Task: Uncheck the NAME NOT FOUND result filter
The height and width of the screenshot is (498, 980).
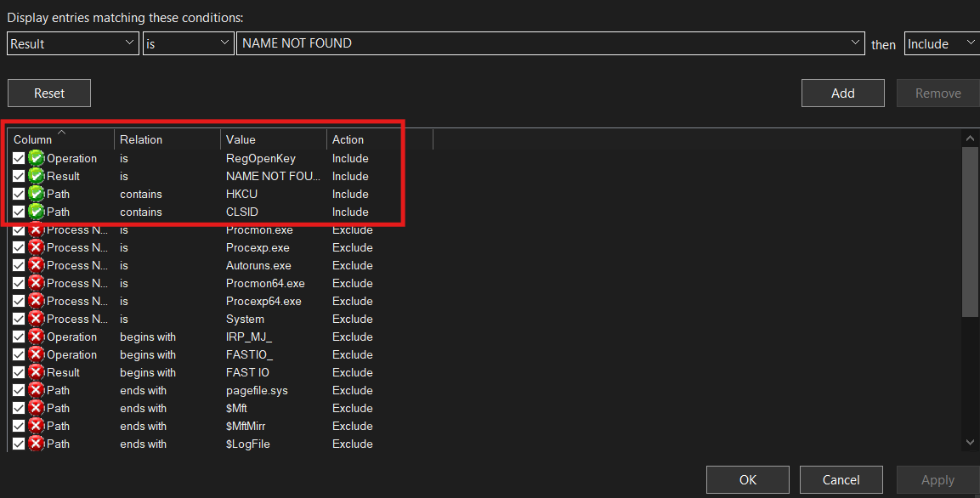Action: click(19, 176)
